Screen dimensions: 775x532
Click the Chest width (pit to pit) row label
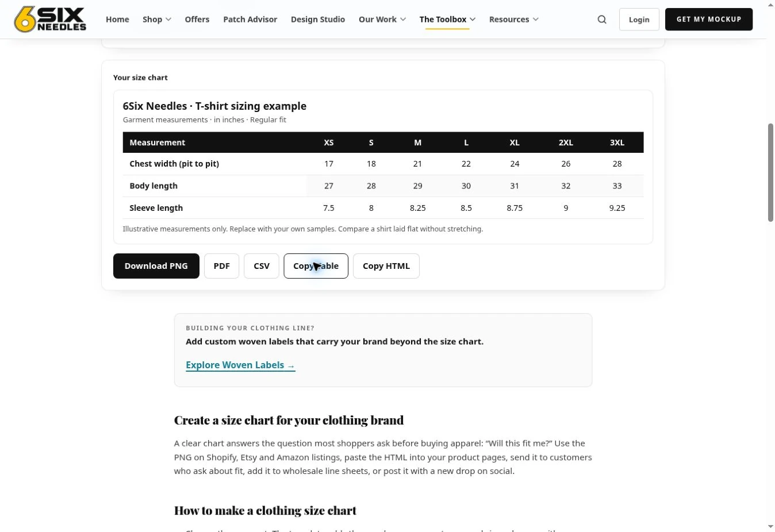point(174,164)
